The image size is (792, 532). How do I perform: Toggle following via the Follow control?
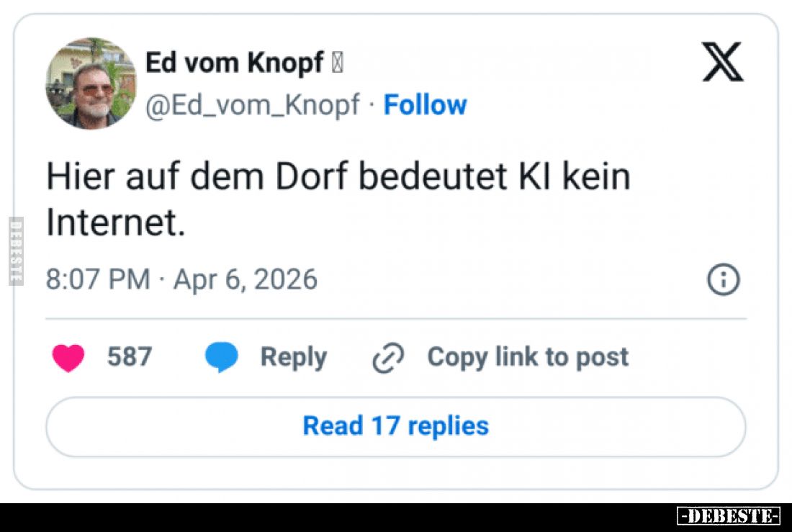click(426, 104)
